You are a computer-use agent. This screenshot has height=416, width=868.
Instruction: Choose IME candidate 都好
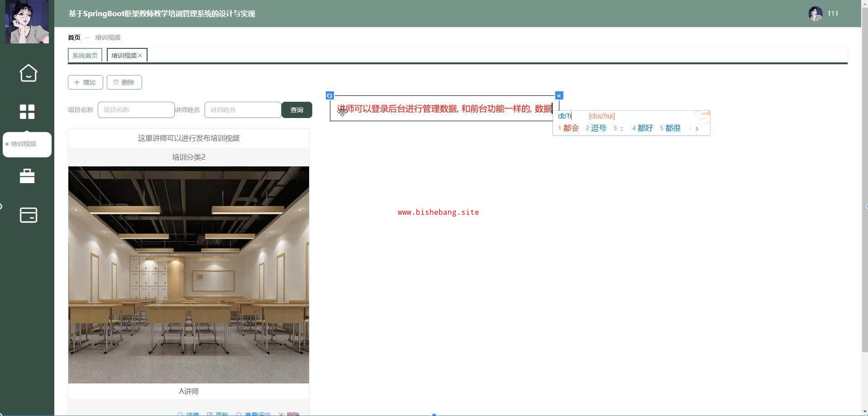643,128
